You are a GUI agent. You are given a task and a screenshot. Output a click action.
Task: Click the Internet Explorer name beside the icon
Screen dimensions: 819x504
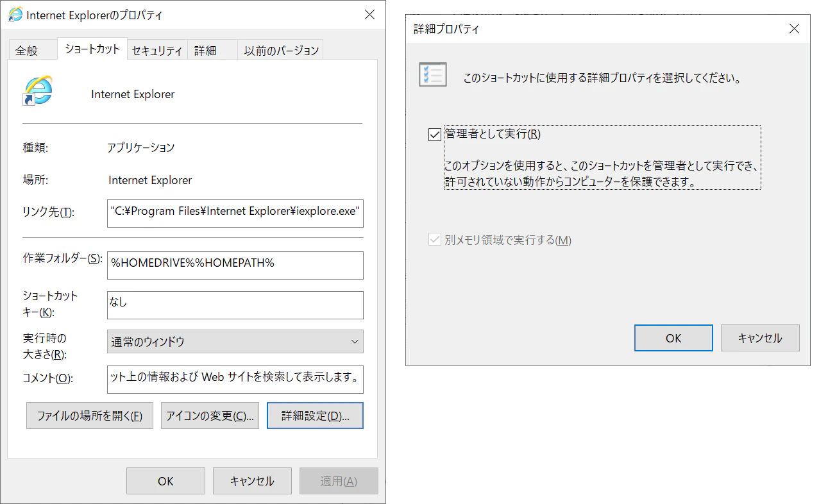(x=133, y=94)
